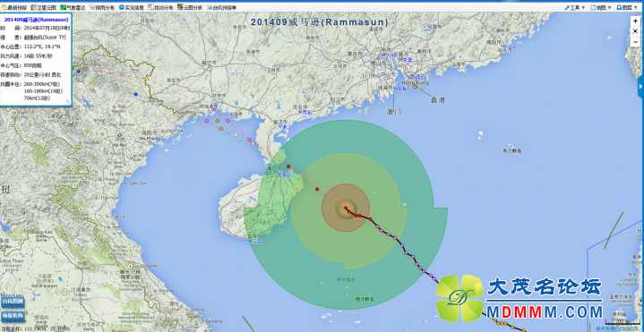Open the 实况信息 live information item
The width and height of the screenshot is (644, 332).
point(132,7)
